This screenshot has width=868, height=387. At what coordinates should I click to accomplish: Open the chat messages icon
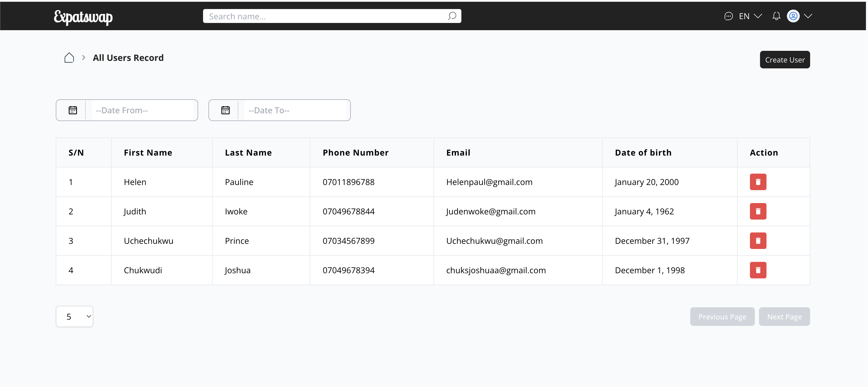click(x=728, y=16)
